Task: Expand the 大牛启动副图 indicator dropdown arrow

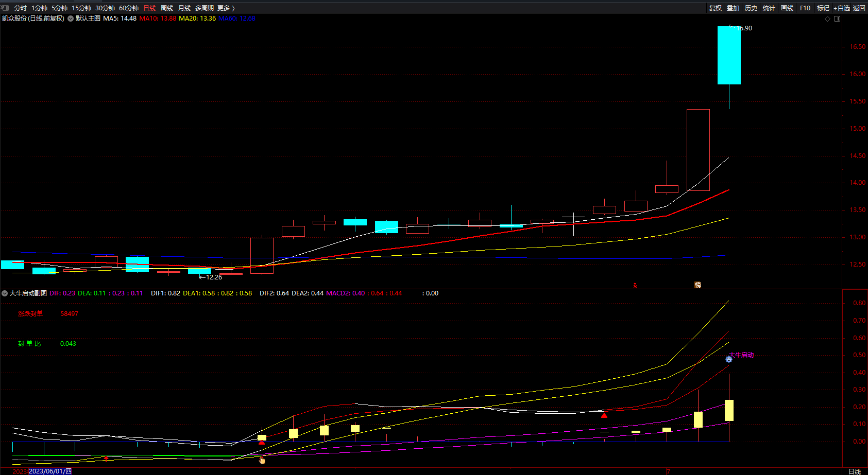Action: click(5, 293)
